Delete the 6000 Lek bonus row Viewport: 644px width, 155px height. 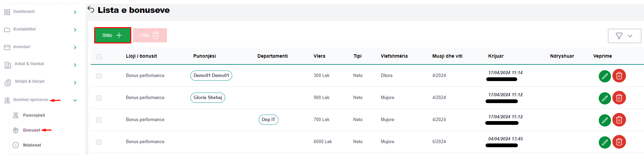point(619,142)
